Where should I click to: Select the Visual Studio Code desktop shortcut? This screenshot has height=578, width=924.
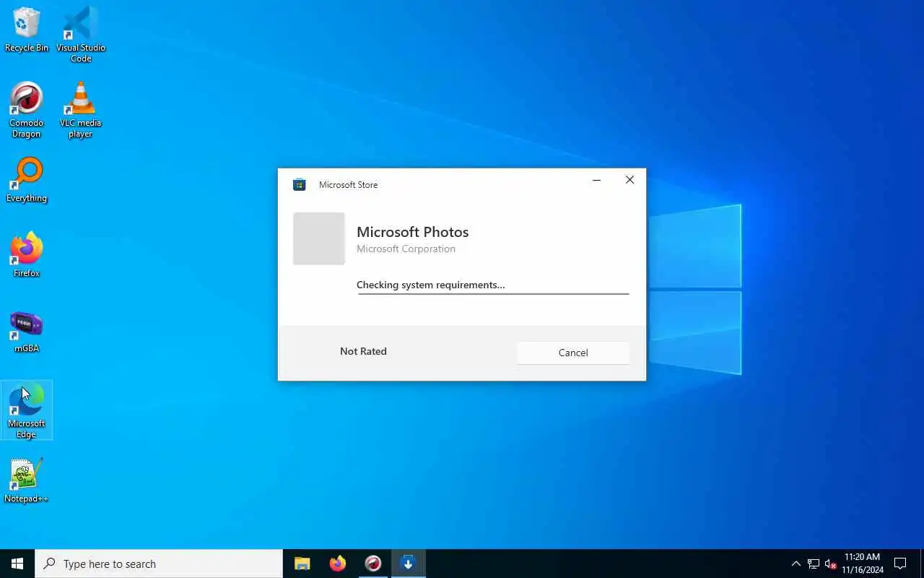(81, 34)
